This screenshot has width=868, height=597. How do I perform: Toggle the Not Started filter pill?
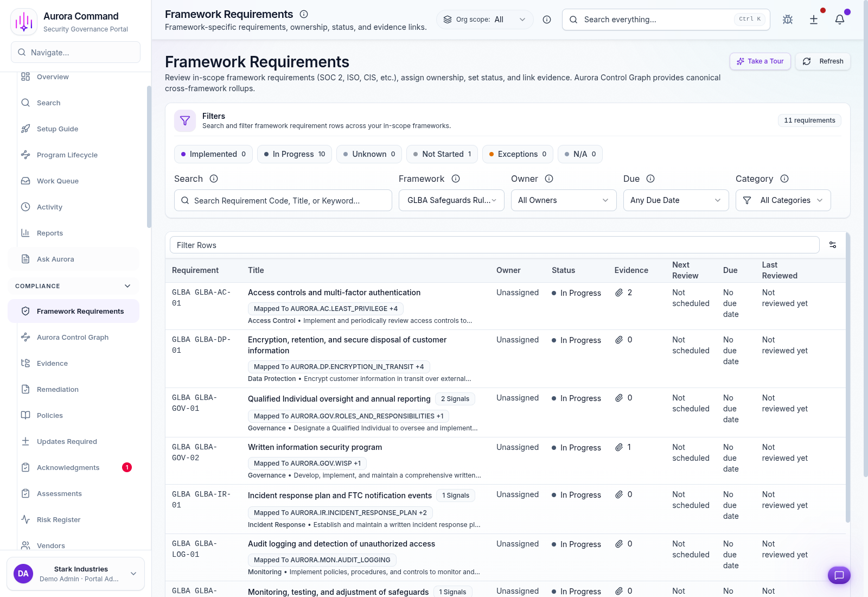442,154
